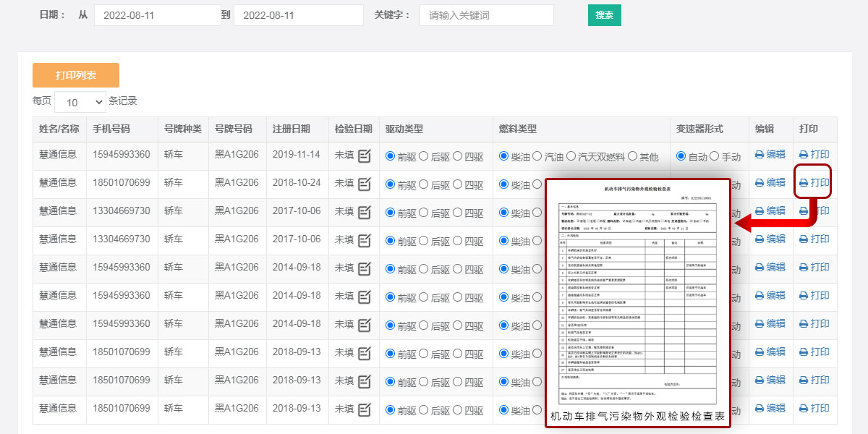The height and width of the screenshot is (434, 868).
Task: Select 后驱 drive type in the first row
Action: pyautogui.click(x=425, y=156)
